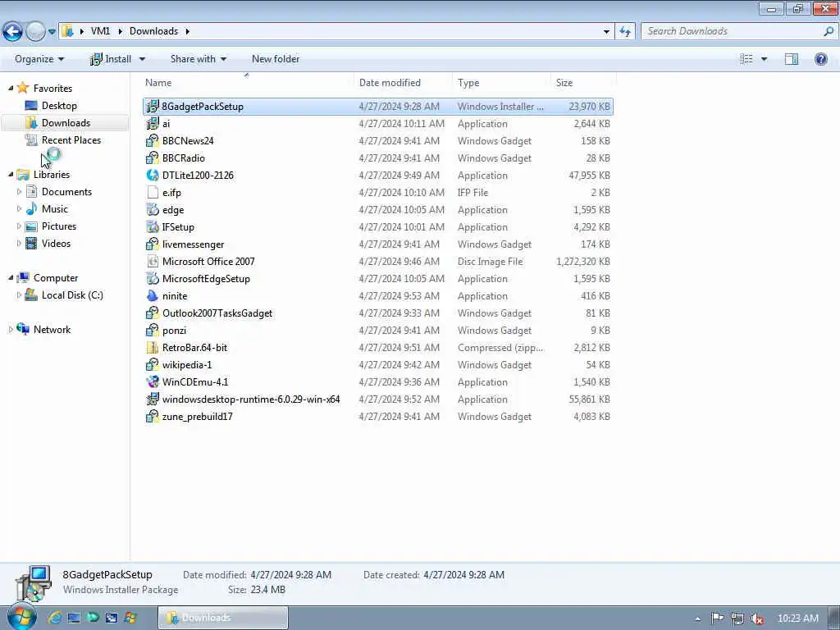Launch Internet Explorer from the taskbar
Screen dimensions: 840x630
click(x=55, y=618)
